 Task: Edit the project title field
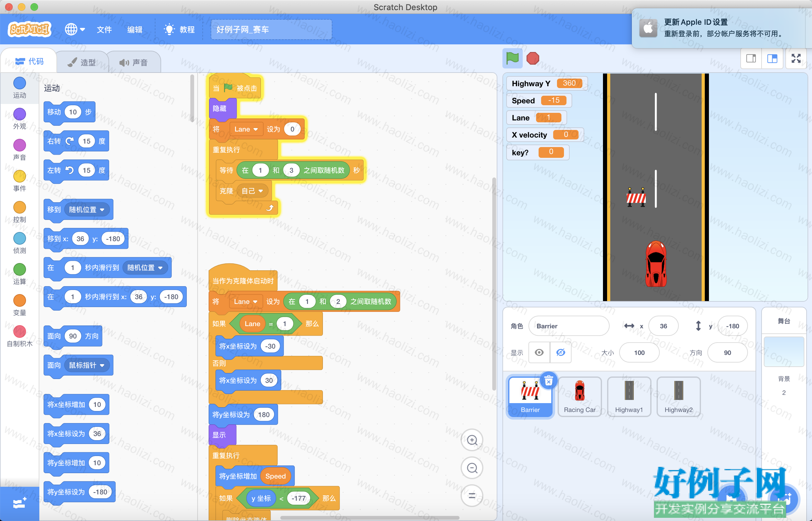[x=271, y=29]
